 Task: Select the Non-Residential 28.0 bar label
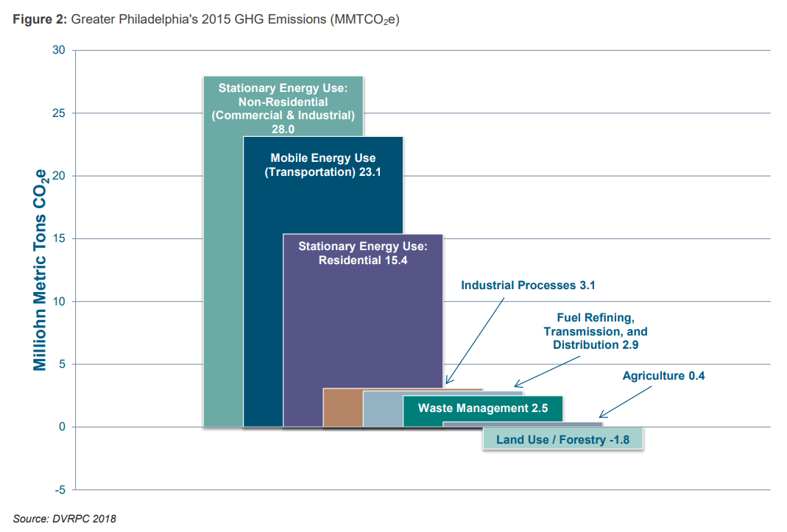[x=283, y=108]
